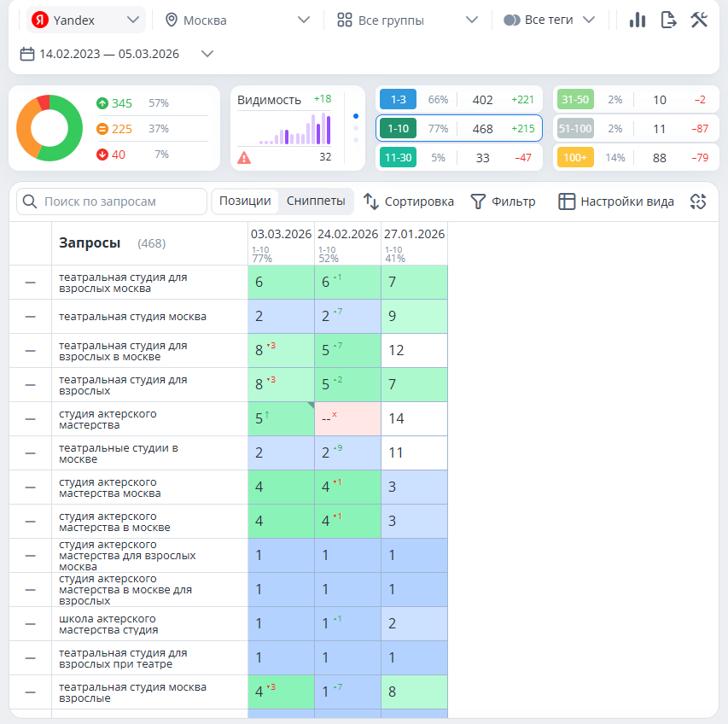Click the orange unchanged icon beside 225

[102, 129]
